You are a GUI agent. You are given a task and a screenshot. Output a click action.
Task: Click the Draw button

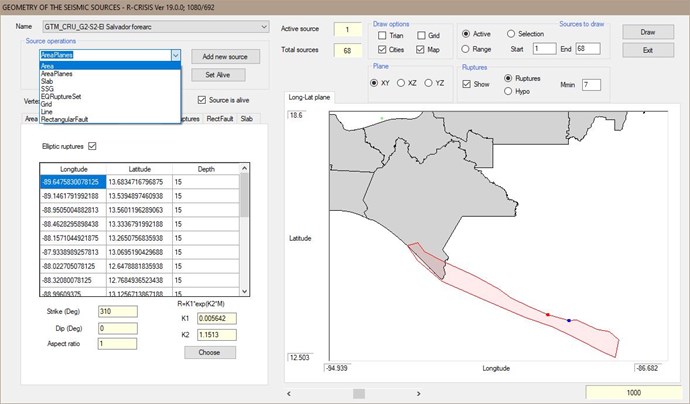coord(648,32)
